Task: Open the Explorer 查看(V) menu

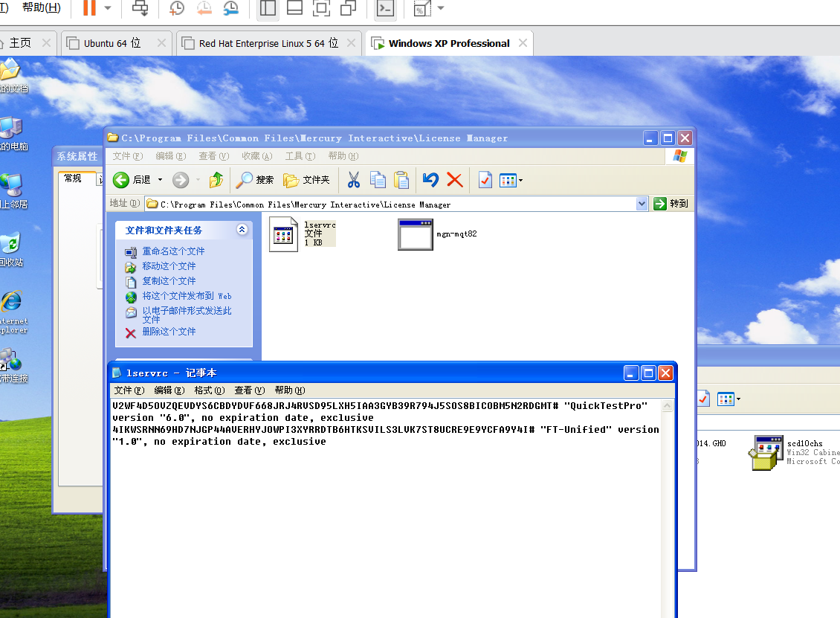Action: tap(214, 156)
